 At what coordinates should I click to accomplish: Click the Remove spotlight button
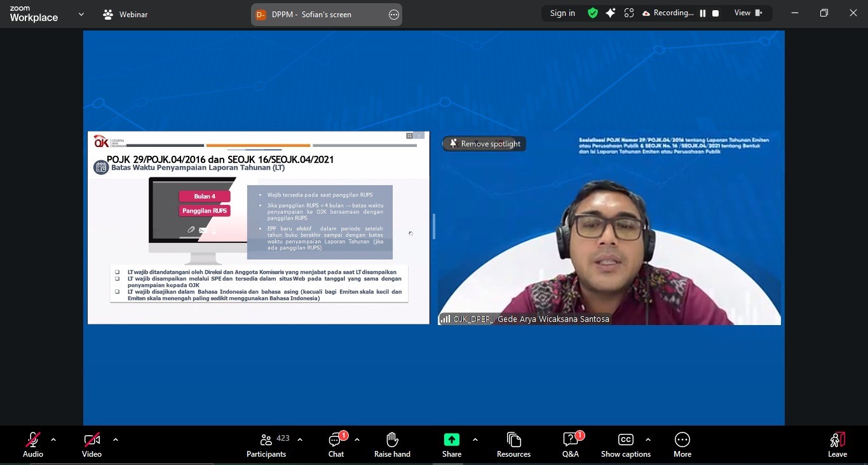pyautogui.click(x=484, y=144)
